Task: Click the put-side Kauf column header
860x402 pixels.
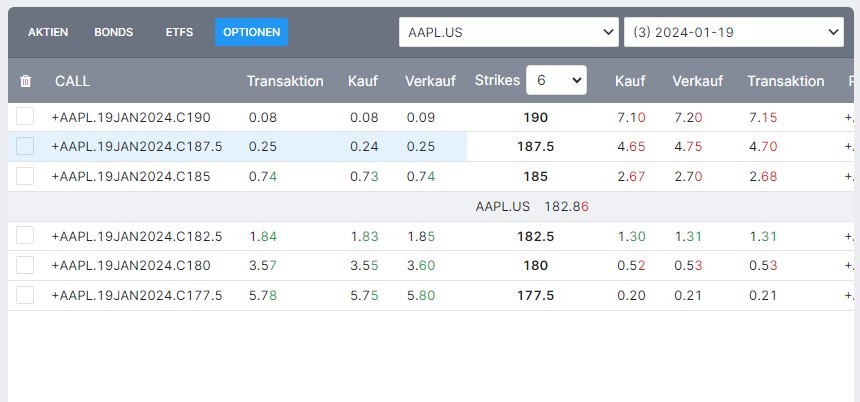Action: click(x=630, y=81)
